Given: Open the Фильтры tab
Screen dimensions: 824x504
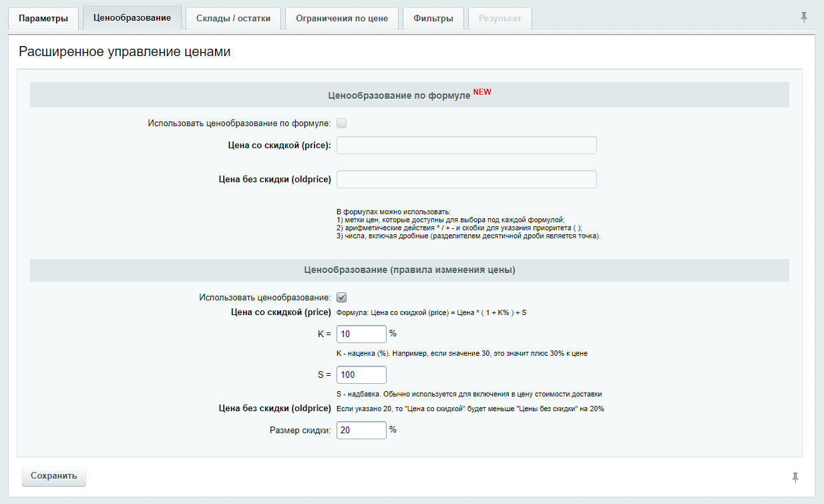Looking at the screenshot, I should coord(433,19).
